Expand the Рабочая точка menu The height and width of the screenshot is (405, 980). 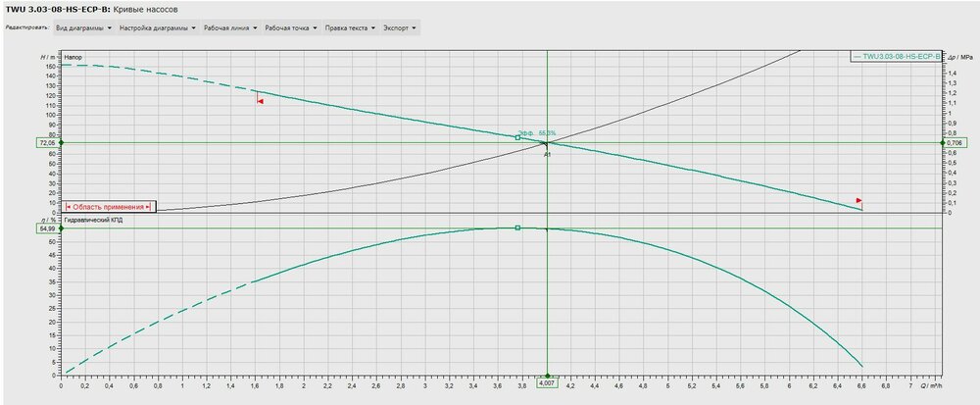[291, 28]
